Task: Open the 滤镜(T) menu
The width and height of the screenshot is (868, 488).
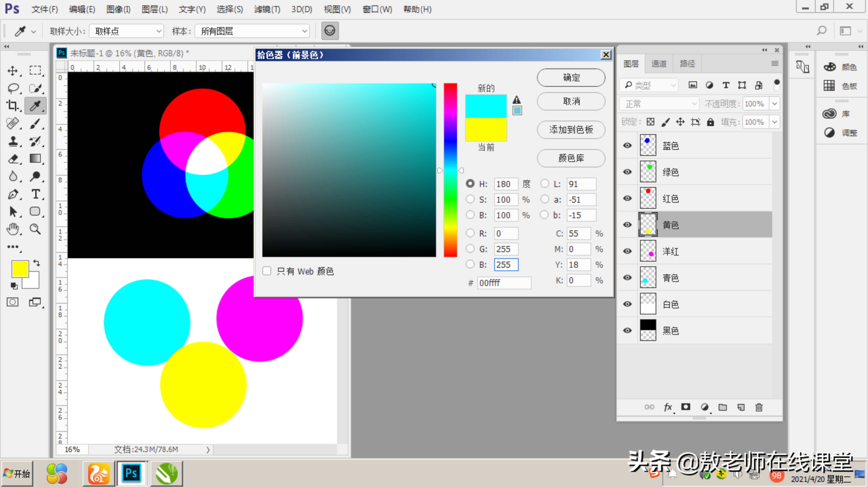Action: coord(267,9)
